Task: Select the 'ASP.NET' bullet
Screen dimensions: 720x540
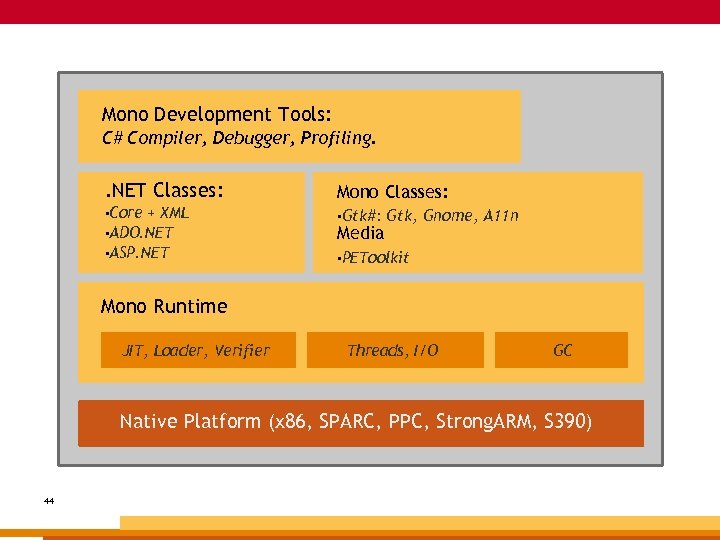Action: click(x=137, y=253)
